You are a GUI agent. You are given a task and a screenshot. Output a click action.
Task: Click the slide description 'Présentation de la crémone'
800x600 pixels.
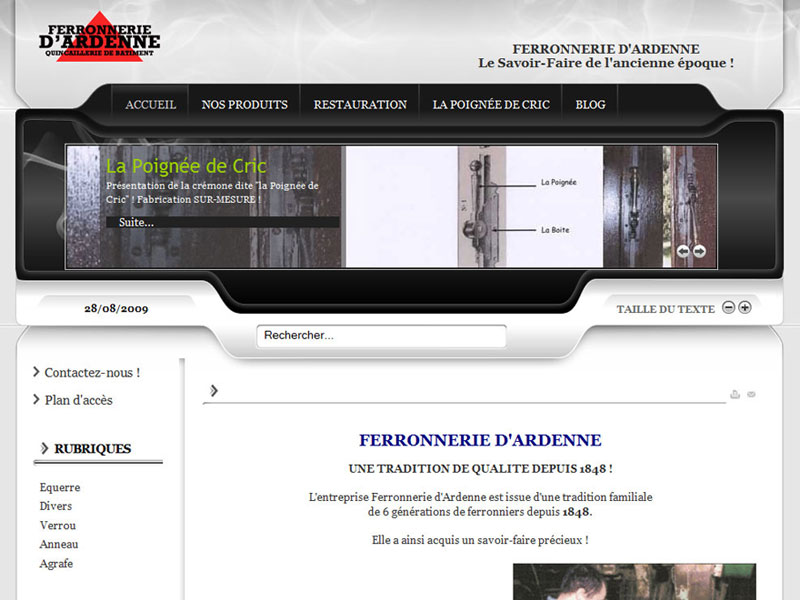point(212,192)
